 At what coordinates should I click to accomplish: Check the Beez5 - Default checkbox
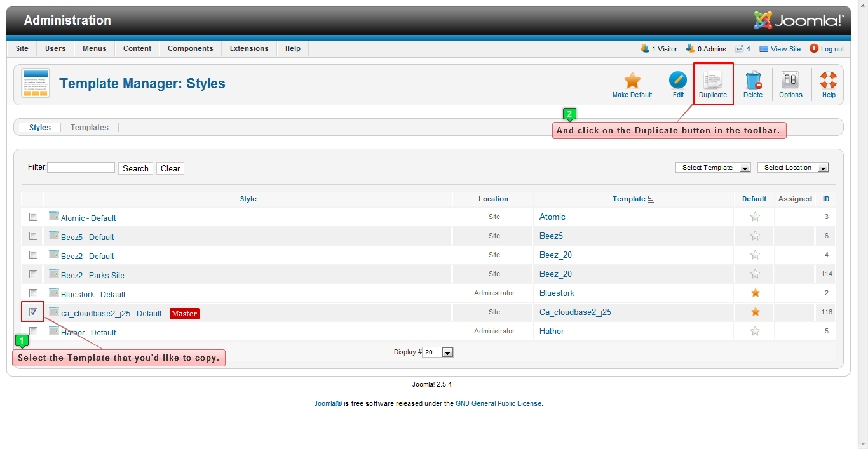(33, 236)
